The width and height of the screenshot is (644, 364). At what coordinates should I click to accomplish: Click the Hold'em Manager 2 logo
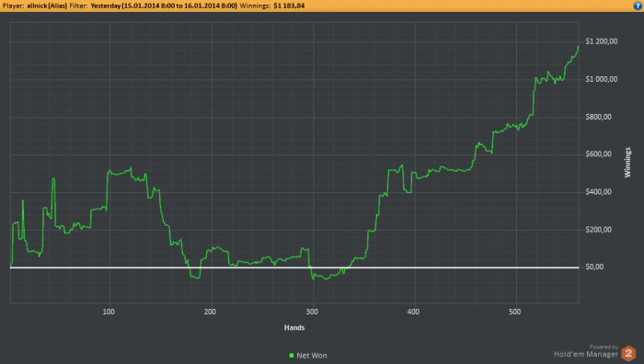coord(628,353)
